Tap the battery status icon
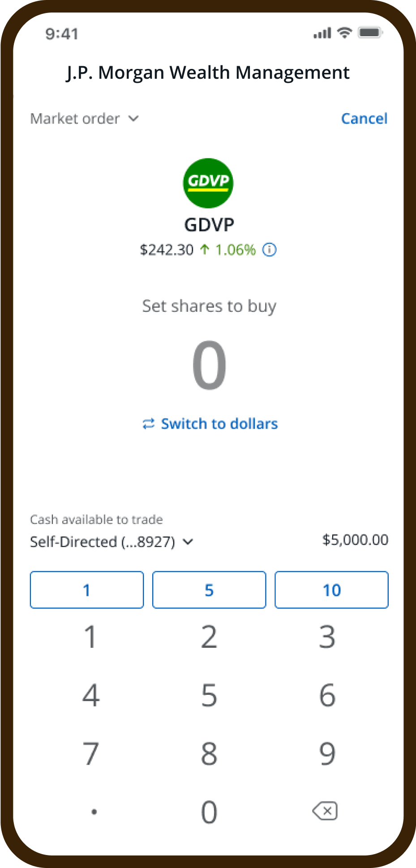 click(x=370, y=33)
